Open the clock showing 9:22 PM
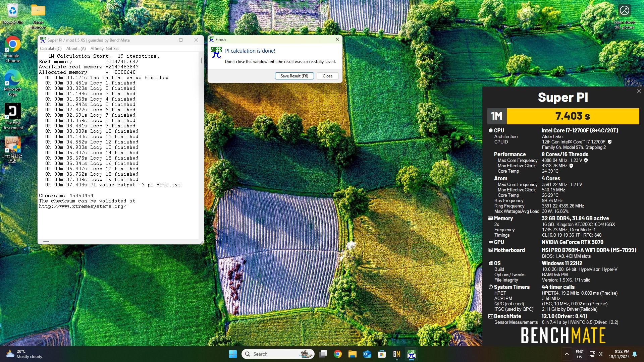The height and width of the screenshot is (362, 644). click(619, 354)
